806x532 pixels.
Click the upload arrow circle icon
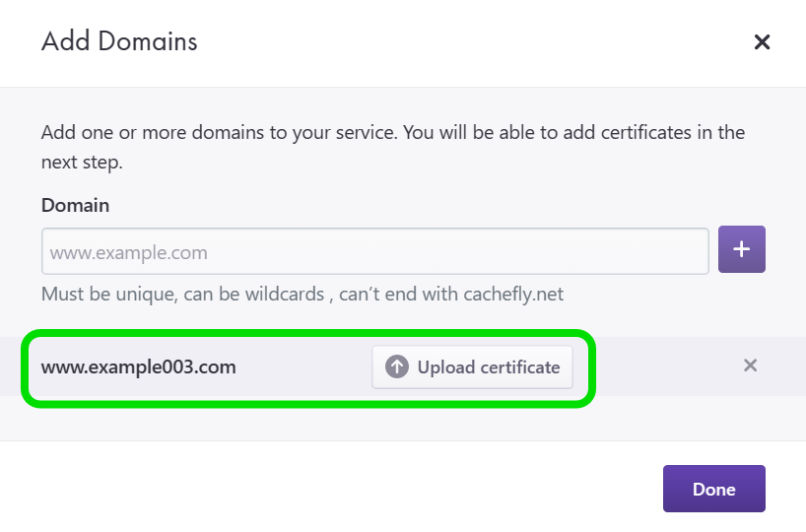coord(397,367)
